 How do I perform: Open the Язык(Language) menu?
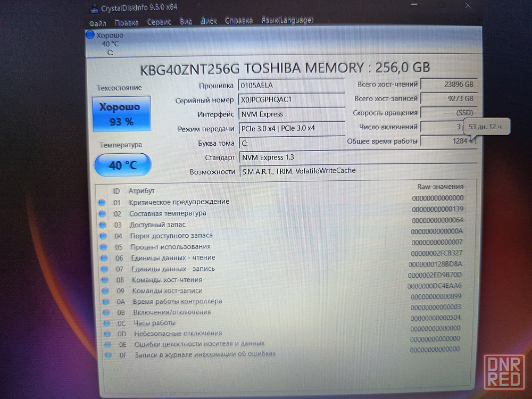point(287,20)
